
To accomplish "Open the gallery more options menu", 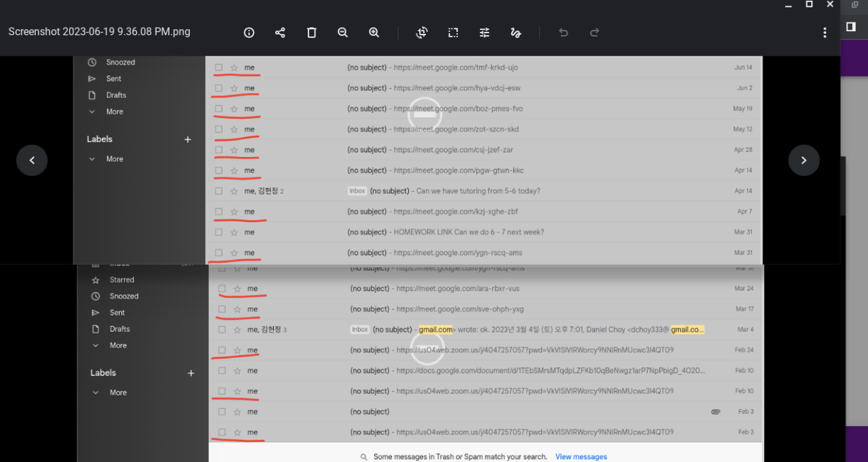I will tap(825, 33).
